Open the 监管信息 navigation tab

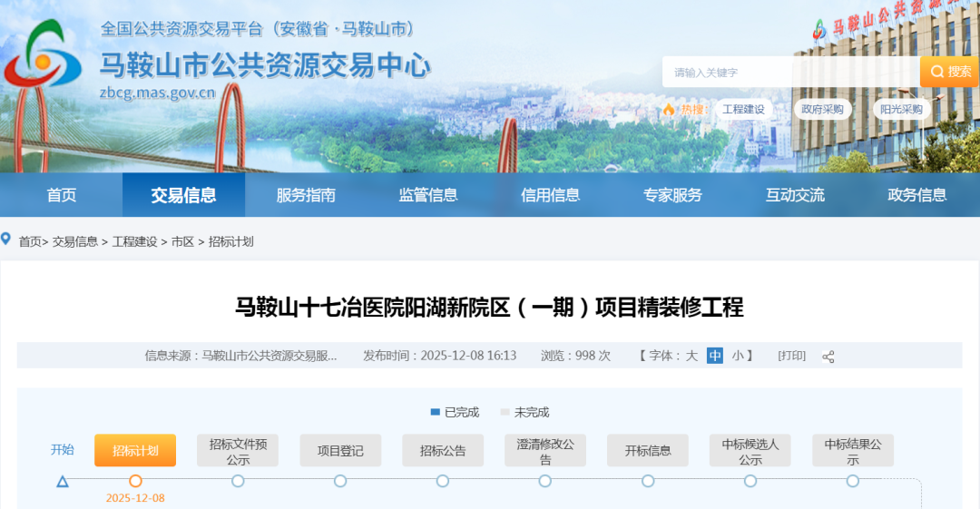(x=428, y=195)
